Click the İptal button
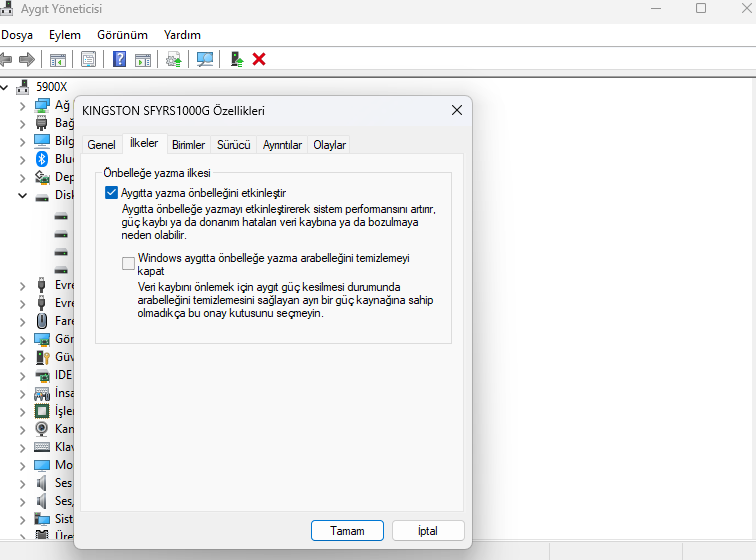 [x=428, y=531]
